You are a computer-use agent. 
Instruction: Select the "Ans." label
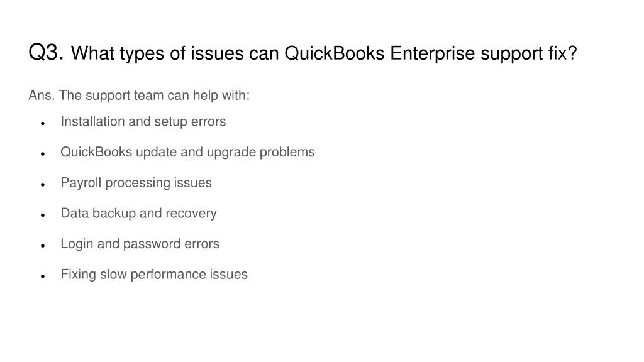coord(42,96)
